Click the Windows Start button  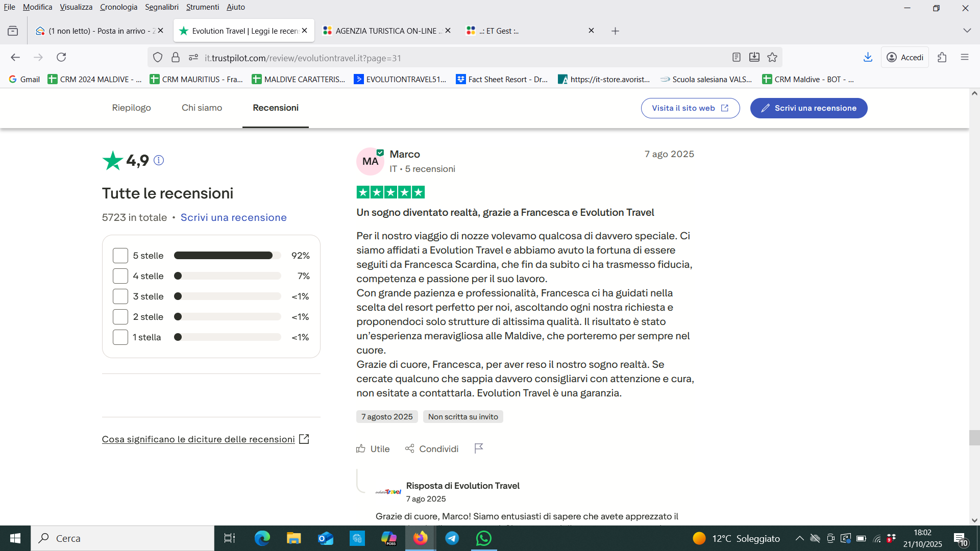(15, 538)
